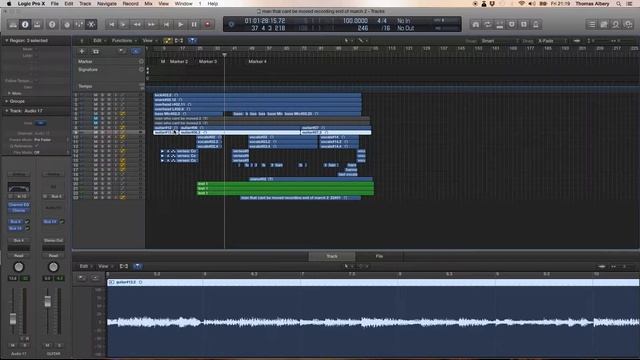The image size is (640, 360).
Task: Solo the GUITAR channel strip
Action: coord(59,345)
